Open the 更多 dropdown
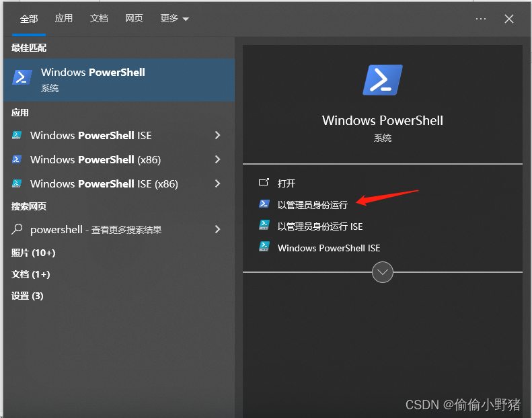 [x=174, y=18]
